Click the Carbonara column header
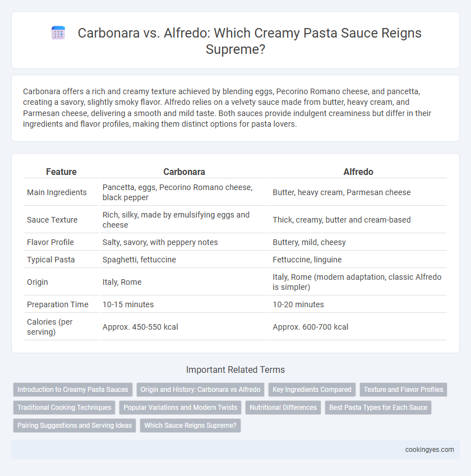 coord(184,172)
